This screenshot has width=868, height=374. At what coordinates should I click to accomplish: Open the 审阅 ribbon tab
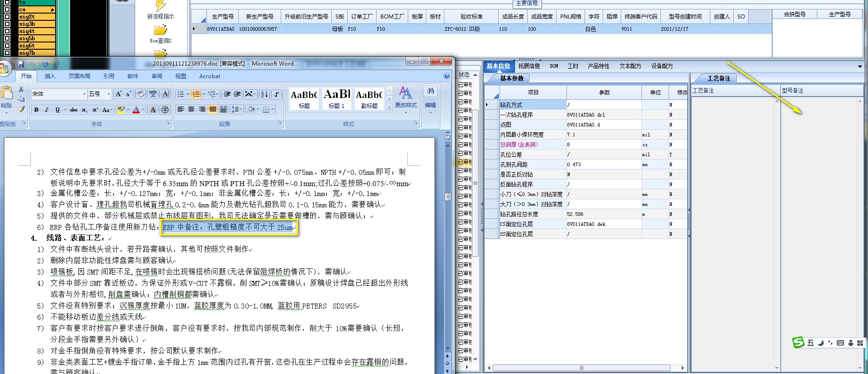tap(157, 76)
